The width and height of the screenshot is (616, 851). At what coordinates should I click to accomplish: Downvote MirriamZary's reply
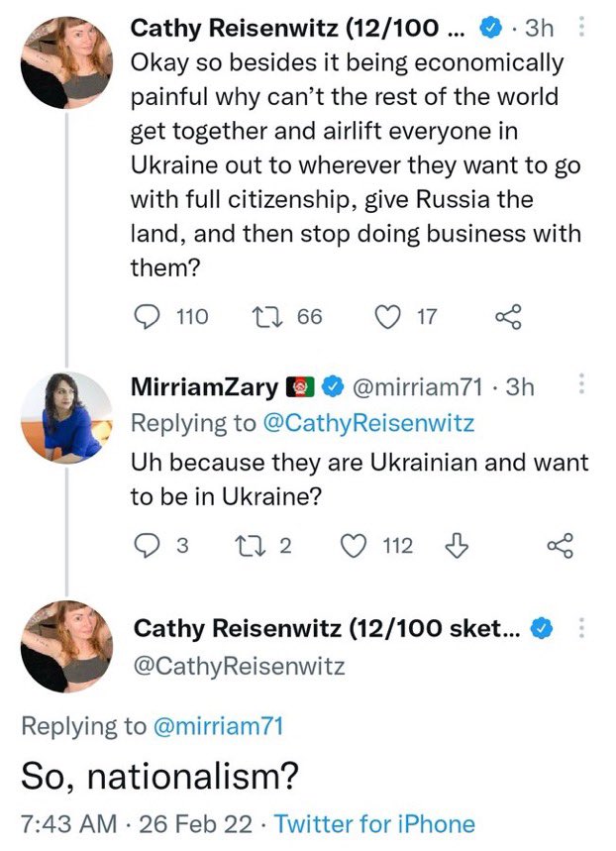coord(457,545)
